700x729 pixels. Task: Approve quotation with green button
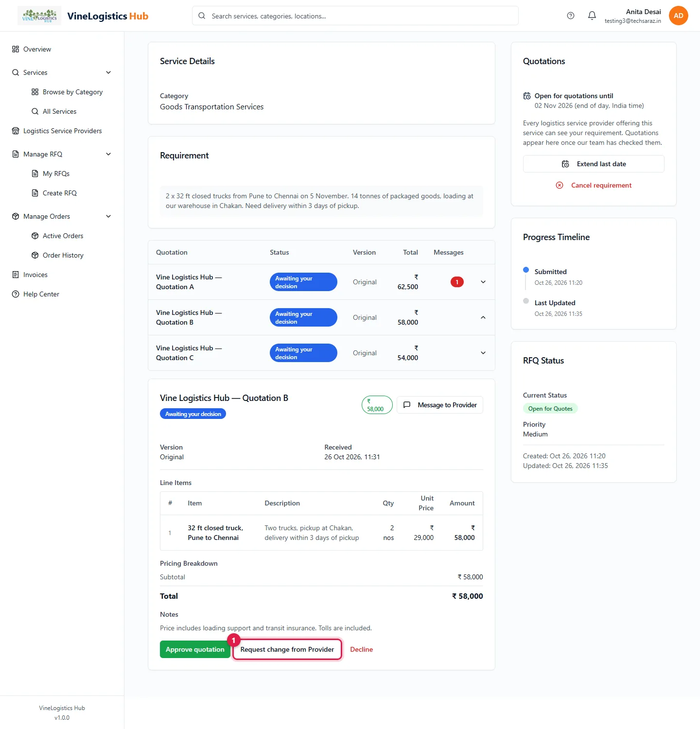(195, 649)
